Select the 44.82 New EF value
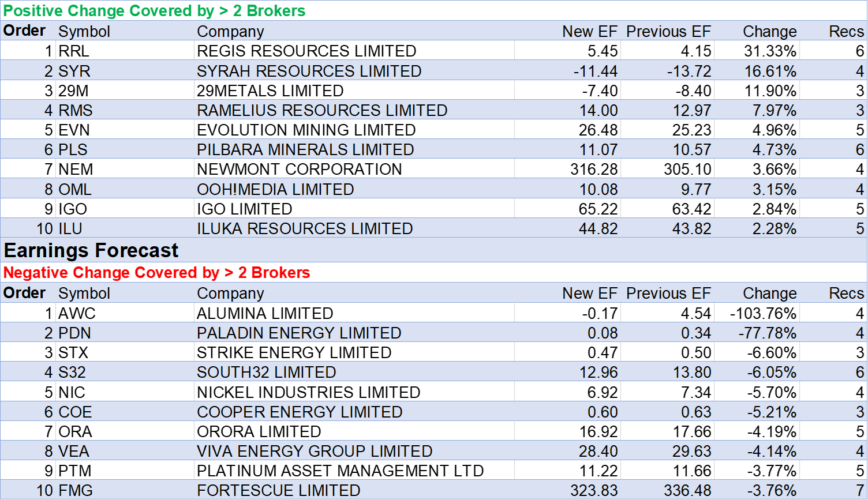This screenshot has height=500, width=868. pos(598,228)
